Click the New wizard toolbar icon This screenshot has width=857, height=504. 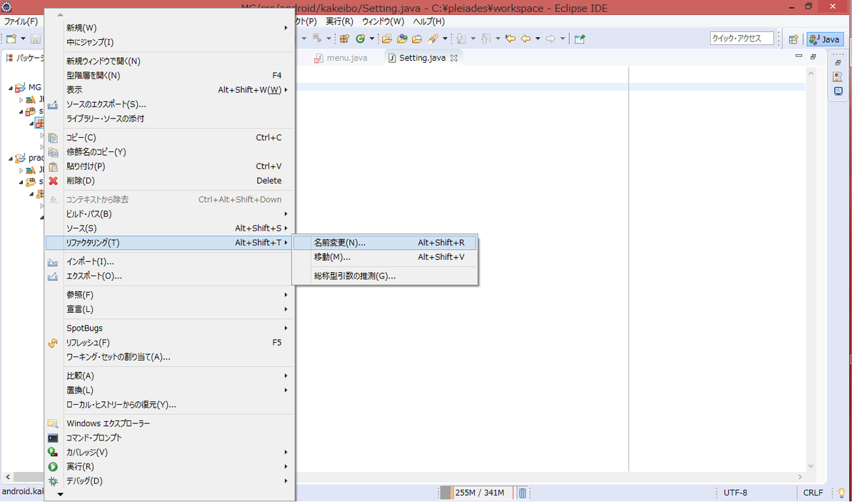11,39
